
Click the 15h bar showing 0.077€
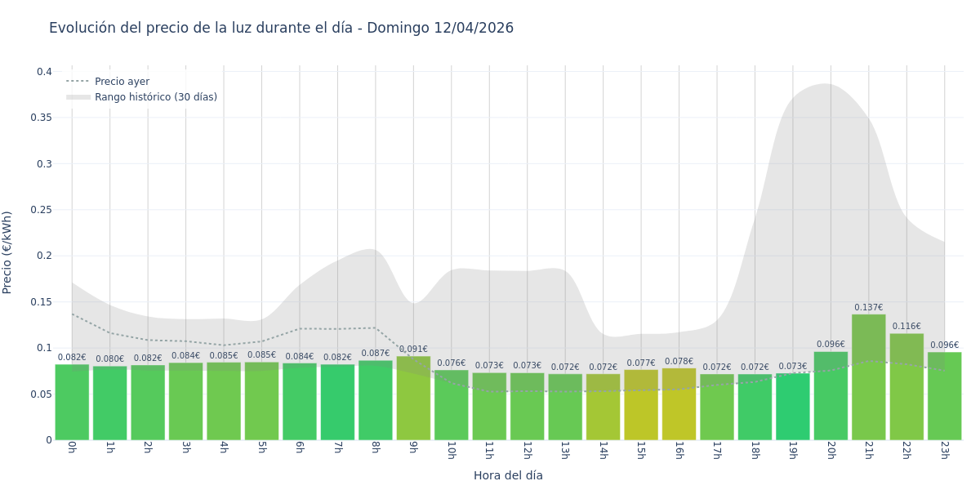pyautogui.click(x=641, y=404)
